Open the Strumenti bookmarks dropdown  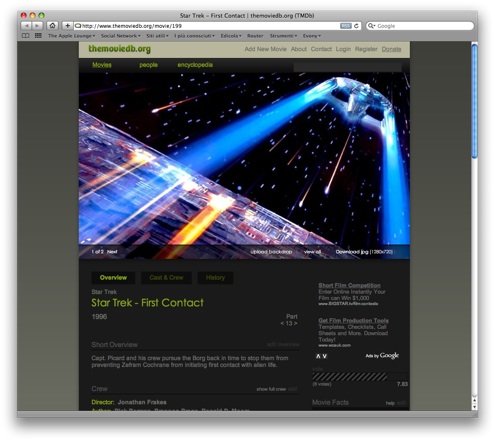pos(283,36)
